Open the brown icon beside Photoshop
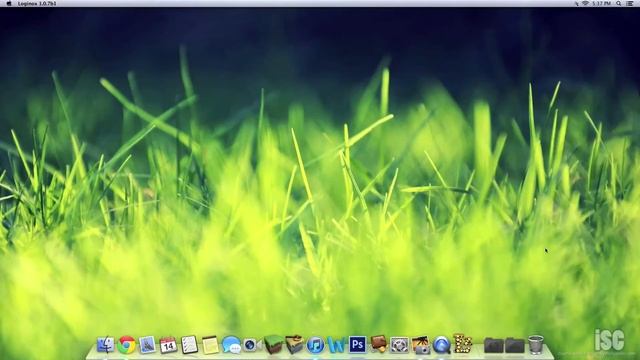Viewport: 640px width, 360px height. [x=378, y=344]
